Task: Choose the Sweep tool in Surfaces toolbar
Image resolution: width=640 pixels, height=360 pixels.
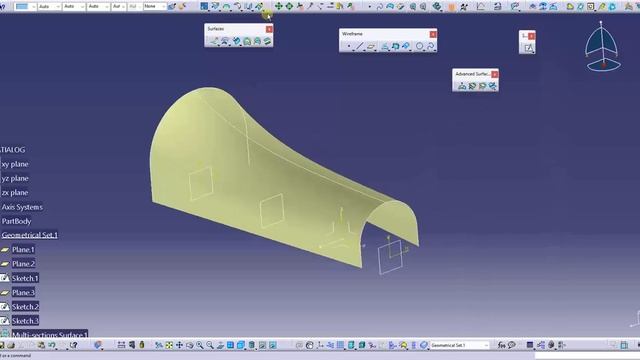Action: pos(236,41)
